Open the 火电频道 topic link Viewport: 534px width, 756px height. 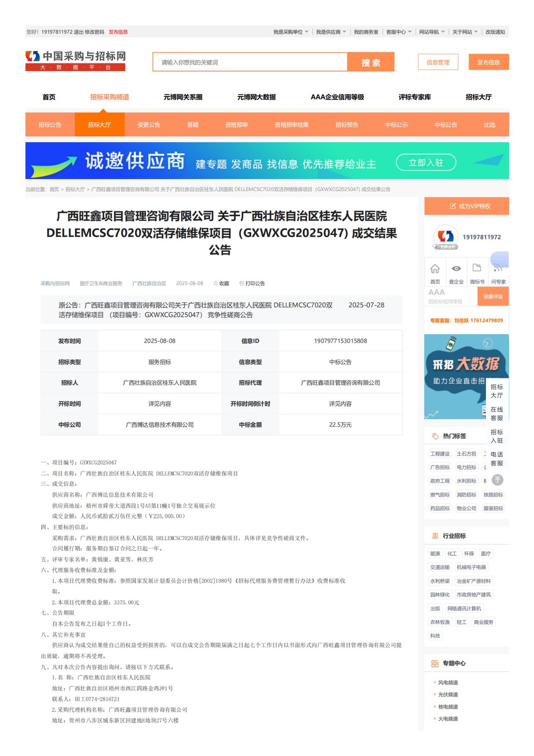448,719
